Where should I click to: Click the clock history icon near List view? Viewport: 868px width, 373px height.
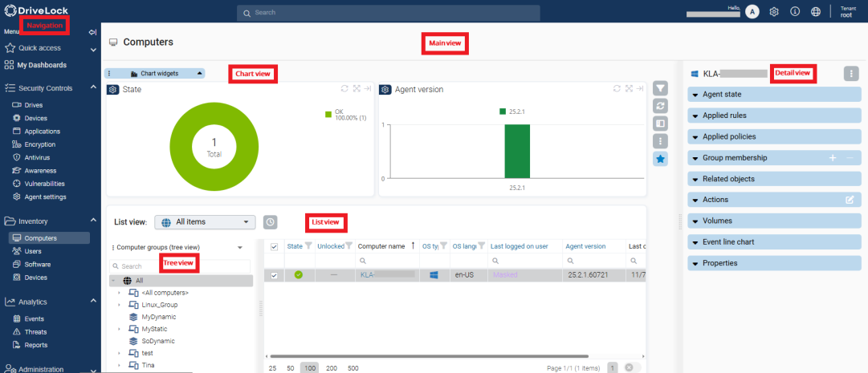[271, 222]
